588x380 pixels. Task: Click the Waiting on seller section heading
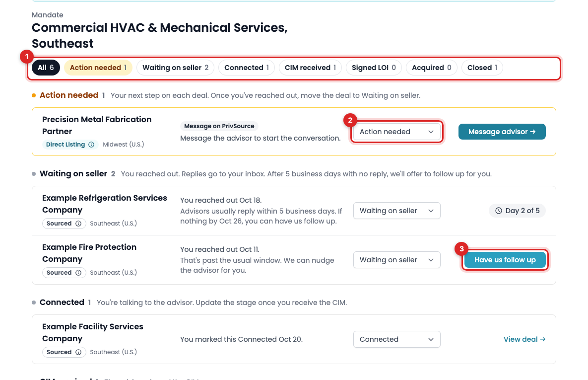[x=73, y=174]
